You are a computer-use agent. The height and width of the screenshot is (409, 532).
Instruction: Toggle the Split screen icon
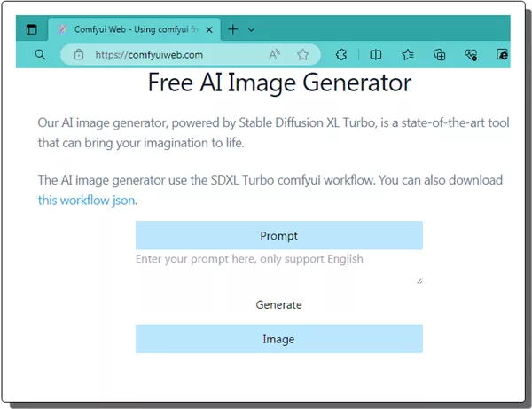pyautogui.click(x=376, y=54)
